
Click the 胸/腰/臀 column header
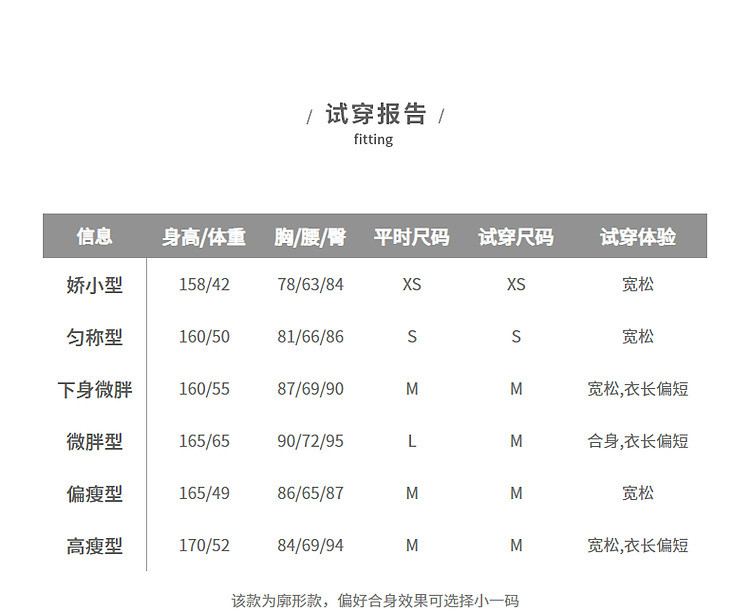(x=310, y=237)
